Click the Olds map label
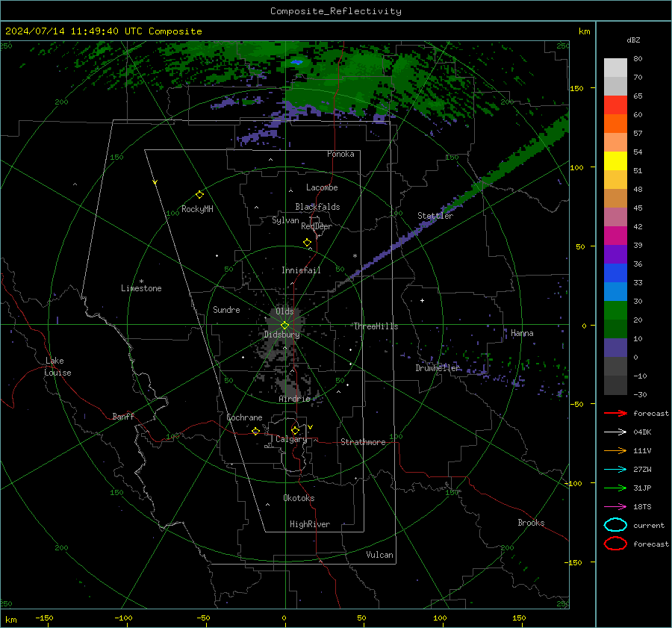 point(284,311)
